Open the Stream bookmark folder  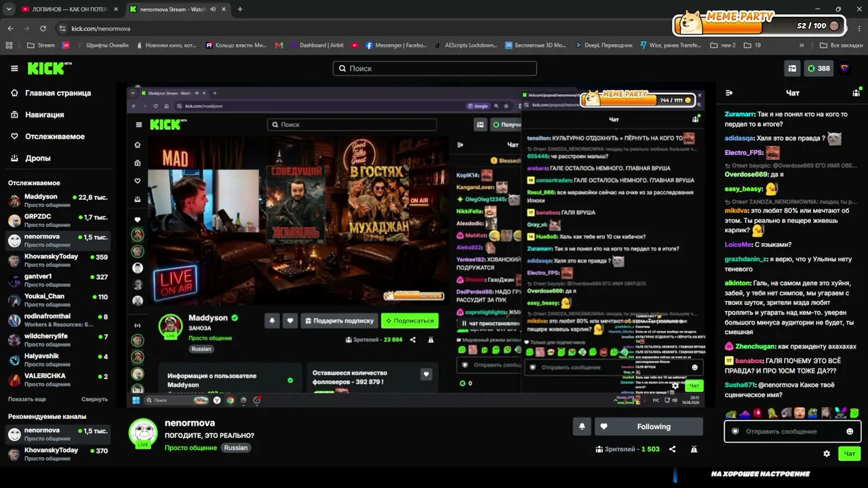(41, 45)
